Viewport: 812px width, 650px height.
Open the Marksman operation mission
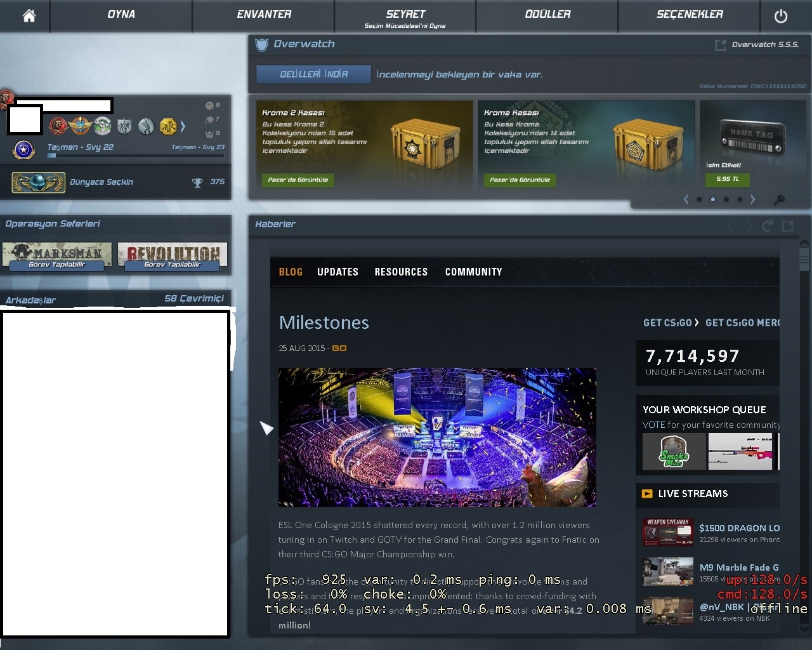pos(56,256)
